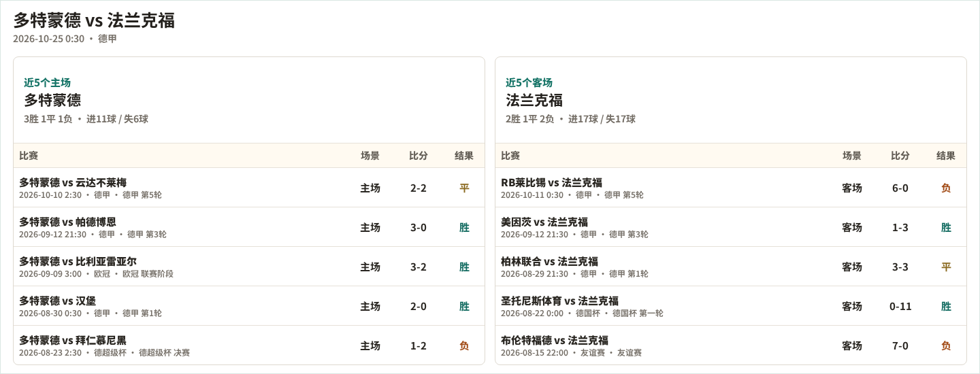This screenshot has height=374, width=980.
Task: Click the 比分 column header in the 法兰克福 table
Action: click(900, 156)
